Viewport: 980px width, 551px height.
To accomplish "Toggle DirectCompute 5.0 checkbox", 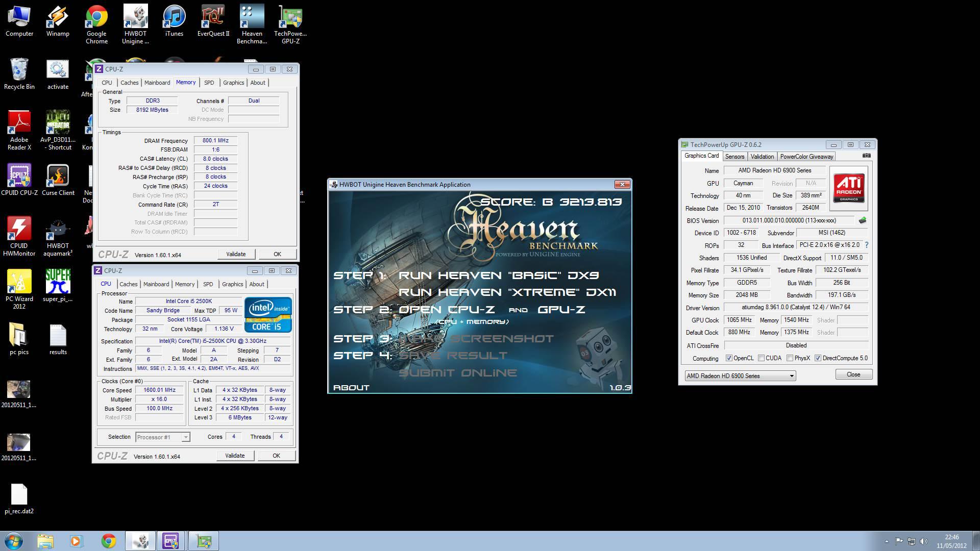I will 818,358.
